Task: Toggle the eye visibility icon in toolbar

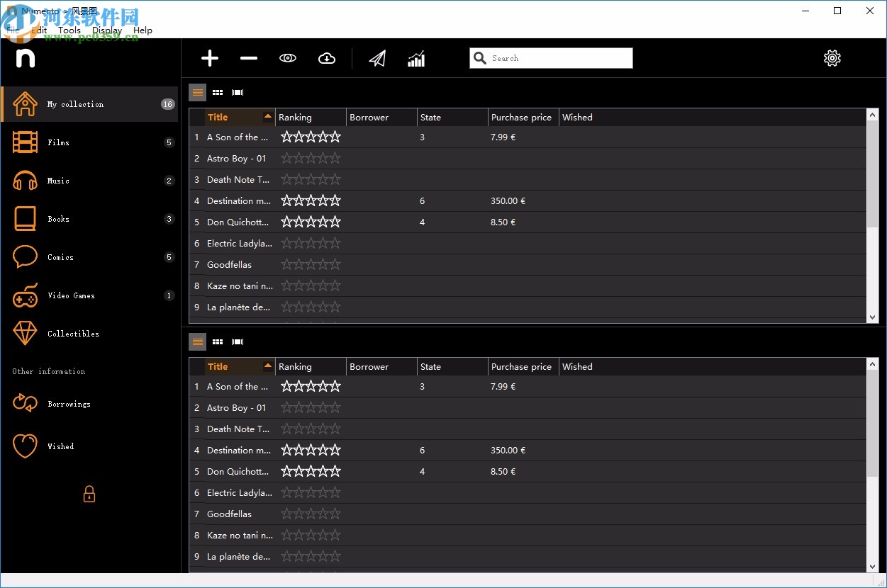Action: [288, 58]
